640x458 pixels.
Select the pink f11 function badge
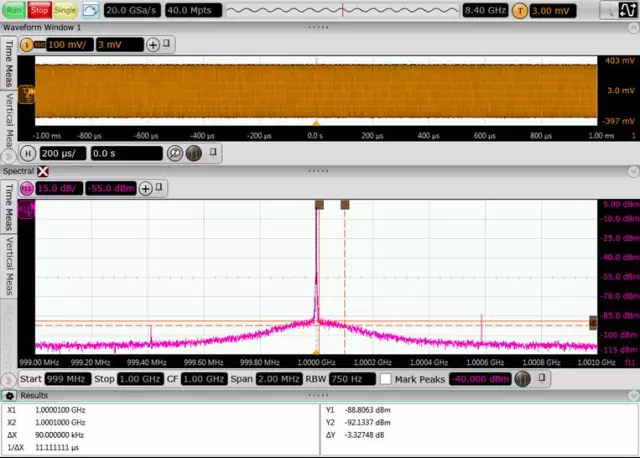pyautogui.click(x=27, y=188)
